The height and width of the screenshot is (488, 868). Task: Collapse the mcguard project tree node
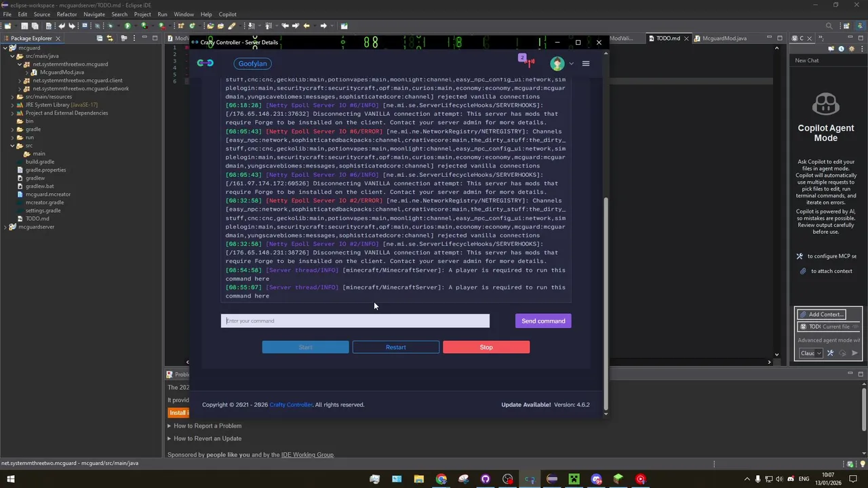(x=5, y=48)
